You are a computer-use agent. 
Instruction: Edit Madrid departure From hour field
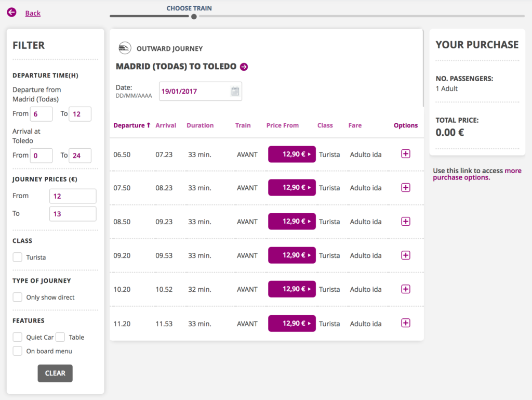point(41,114)
